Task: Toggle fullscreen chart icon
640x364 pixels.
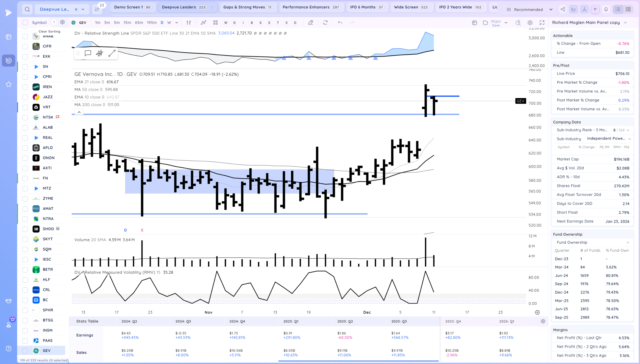Action: [542, 23]
